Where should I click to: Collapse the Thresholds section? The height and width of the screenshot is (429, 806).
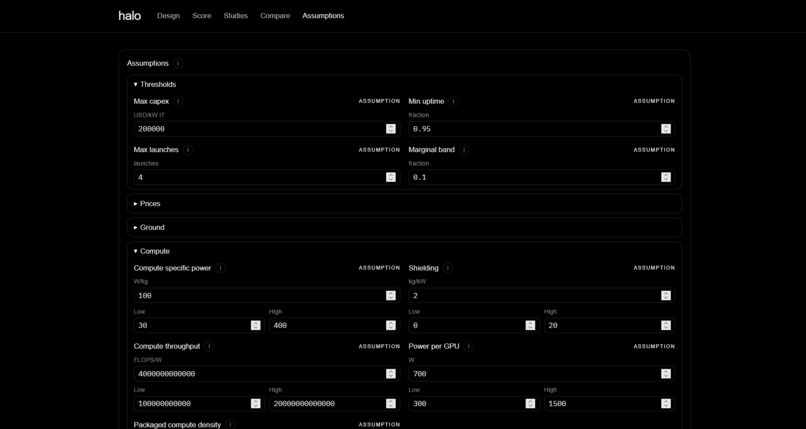(x=405, y=84)
